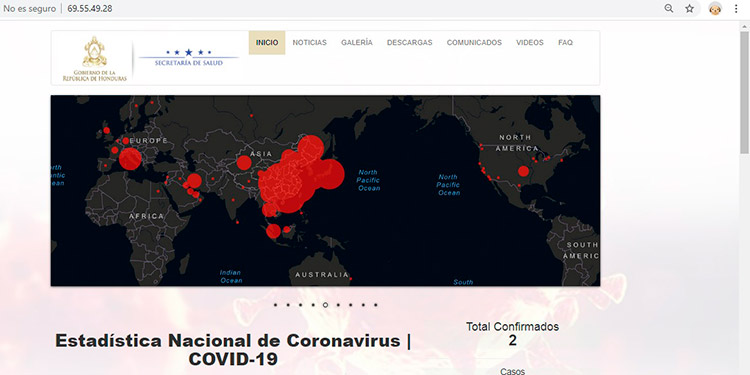The image size is (750, 375).
Task: Select the fifth (active) slideshow dot
Action: [x=325, y=305]
